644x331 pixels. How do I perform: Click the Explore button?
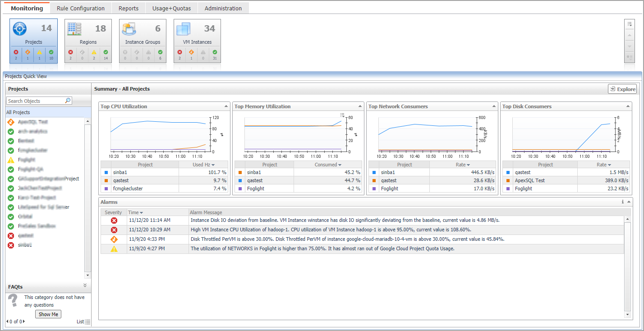click(x=622, y=89)
